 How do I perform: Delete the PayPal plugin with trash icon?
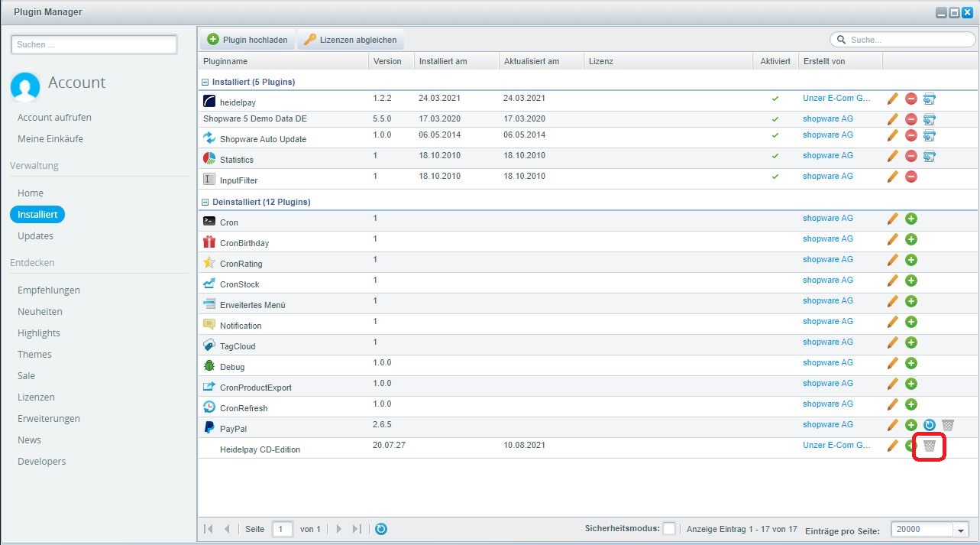(948, 425)
